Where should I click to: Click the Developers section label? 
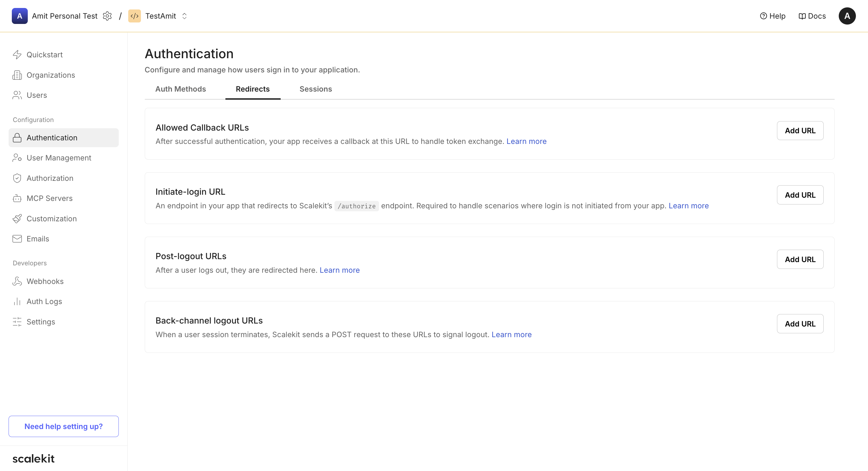(x=30, y=263)
